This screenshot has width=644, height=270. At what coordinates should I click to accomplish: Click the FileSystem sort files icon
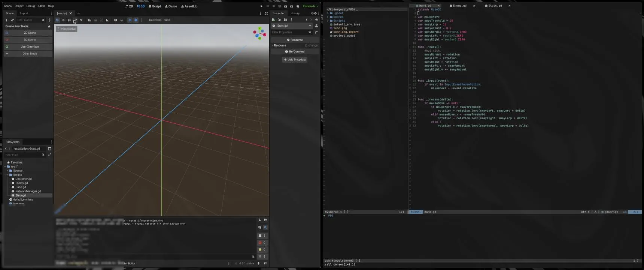pos(49,155)
